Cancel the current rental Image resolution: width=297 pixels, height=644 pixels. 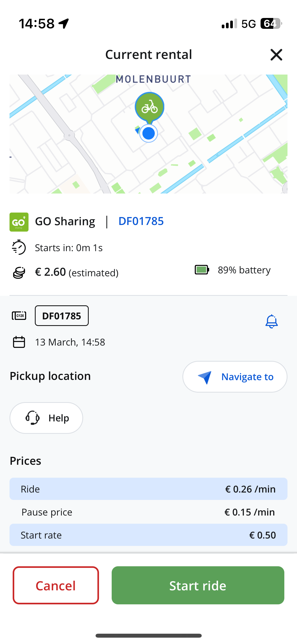click(x=56, y=585)
